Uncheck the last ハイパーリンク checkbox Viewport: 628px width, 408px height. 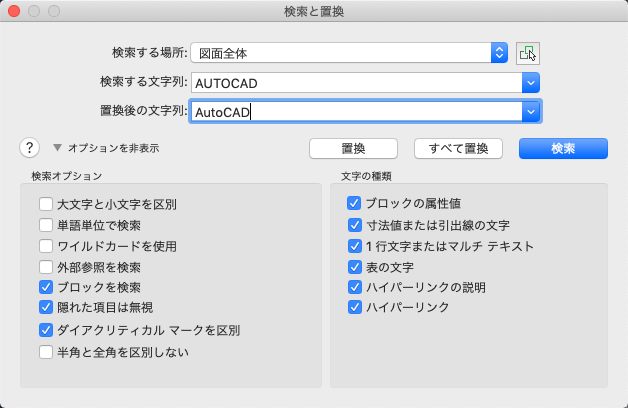pos(355,307)
